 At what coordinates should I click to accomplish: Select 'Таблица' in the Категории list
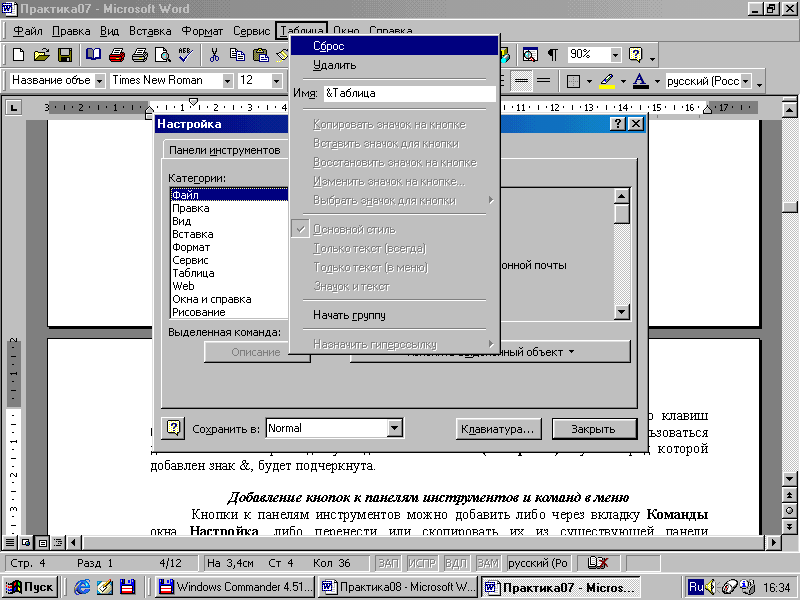click(x=230, y=273)
